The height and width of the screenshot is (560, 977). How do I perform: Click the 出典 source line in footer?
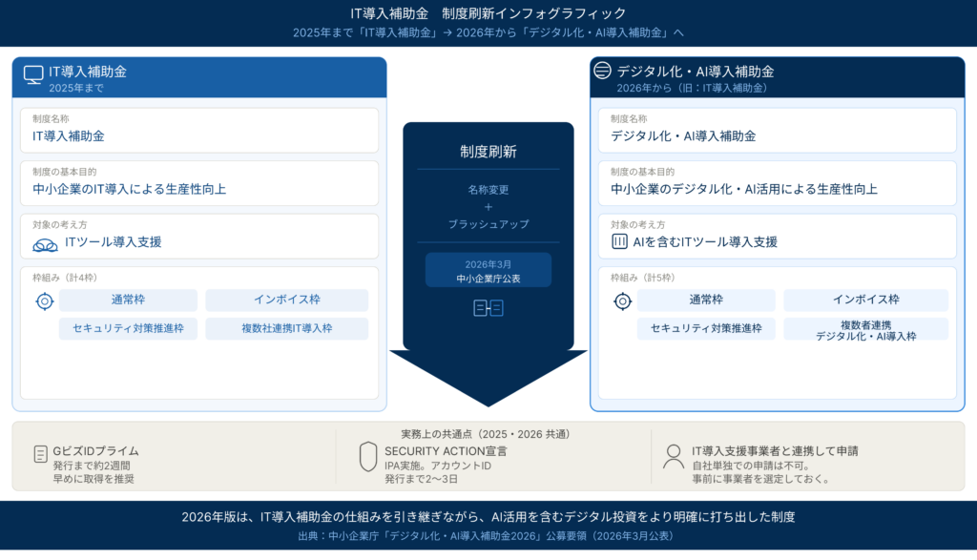point(488,536)
